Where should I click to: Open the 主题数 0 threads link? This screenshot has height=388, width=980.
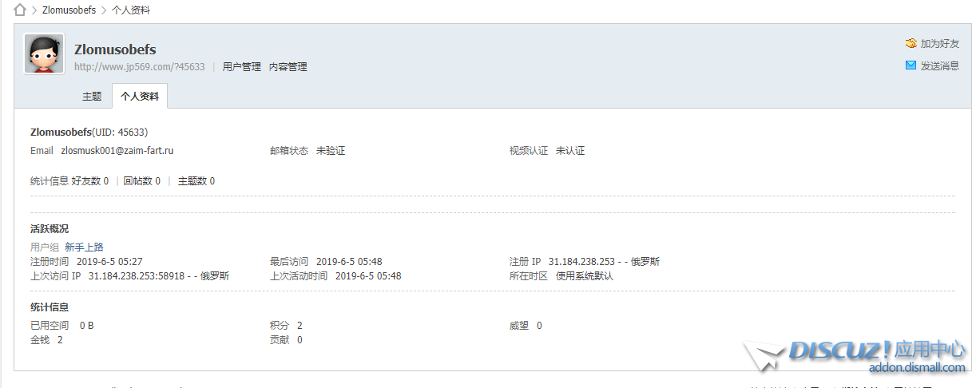coord(196,181)
